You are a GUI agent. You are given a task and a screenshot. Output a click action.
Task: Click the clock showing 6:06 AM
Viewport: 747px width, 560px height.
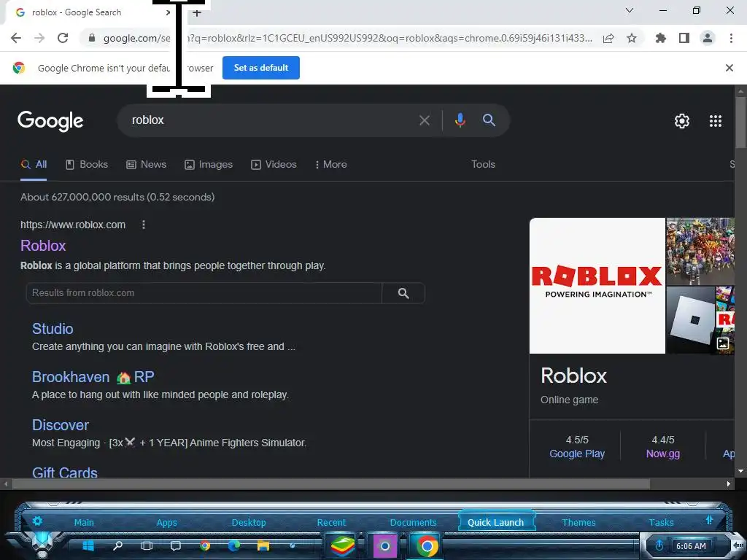click(692, 545)
